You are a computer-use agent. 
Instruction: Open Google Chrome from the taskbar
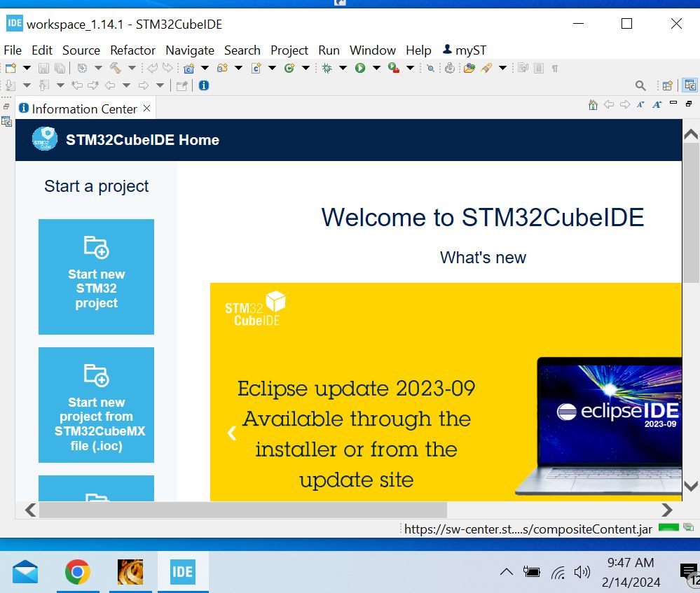(x=77, y=571)
